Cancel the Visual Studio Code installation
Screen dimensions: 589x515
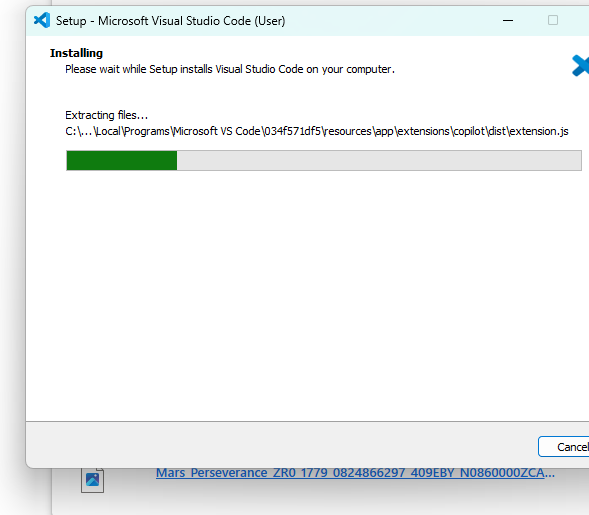[x=564, y=447]
